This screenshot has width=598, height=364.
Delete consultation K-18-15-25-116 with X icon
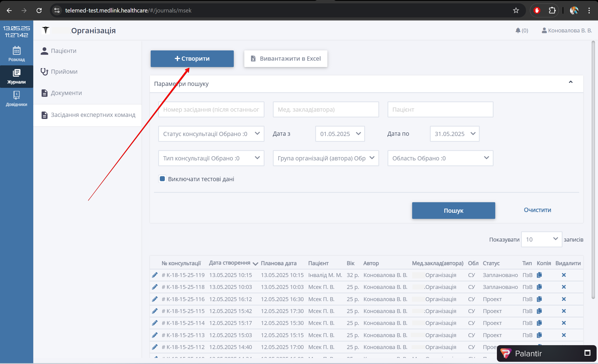(564, 299)
